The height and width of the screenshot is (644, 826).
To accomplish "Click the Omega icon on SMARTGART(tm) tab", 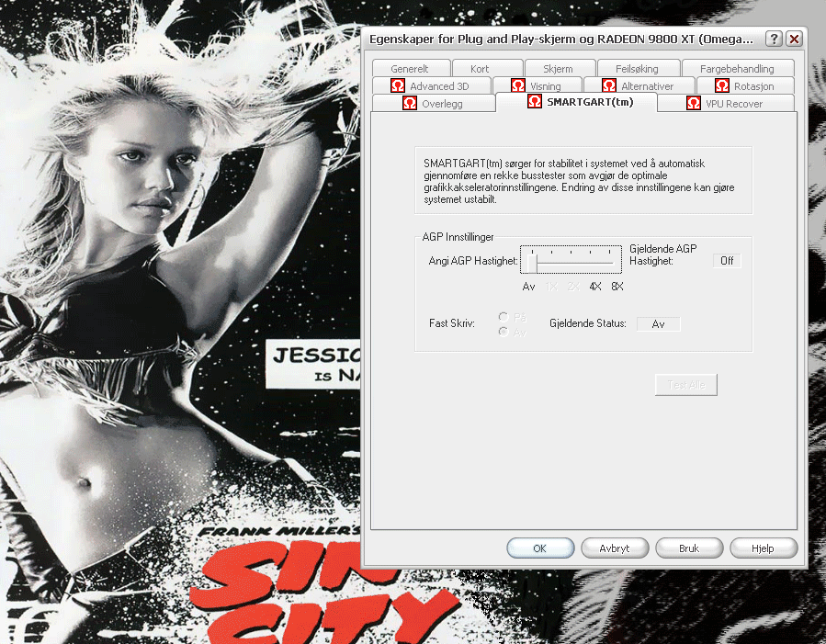I will [535, 101].
